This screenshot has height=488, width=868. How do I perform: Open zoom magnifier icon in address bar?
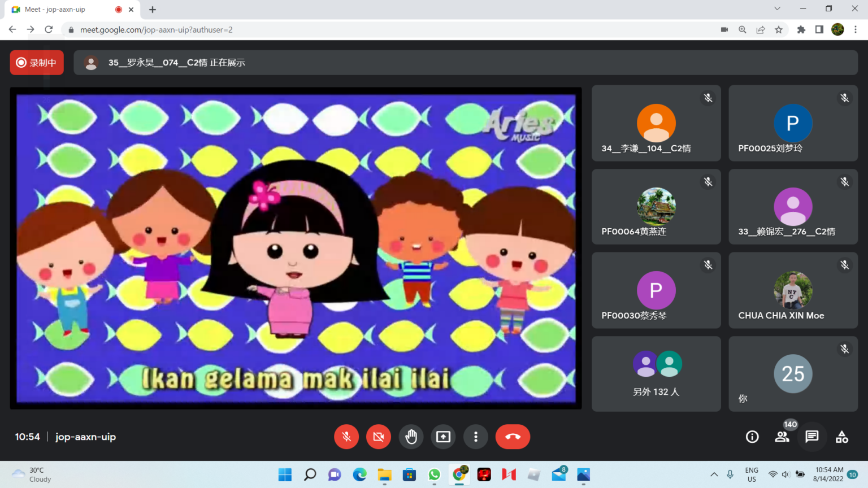tap(743, 29)
